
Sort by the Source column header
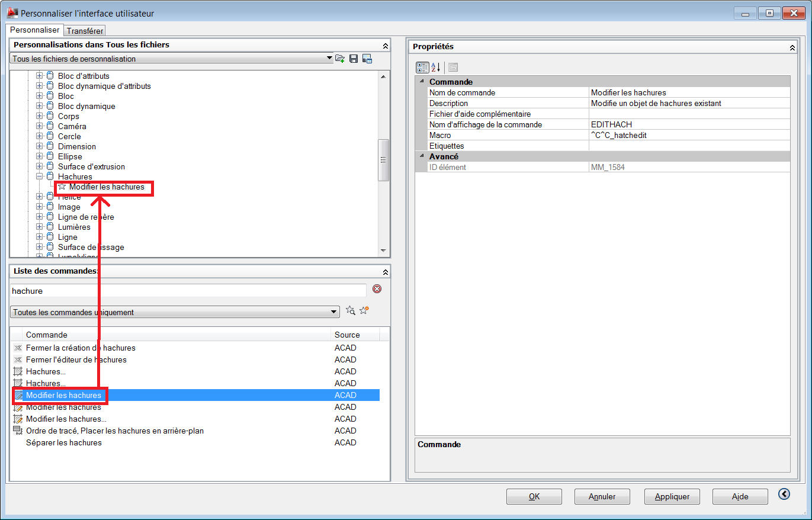pyautogui.click(x=355, y=335)
